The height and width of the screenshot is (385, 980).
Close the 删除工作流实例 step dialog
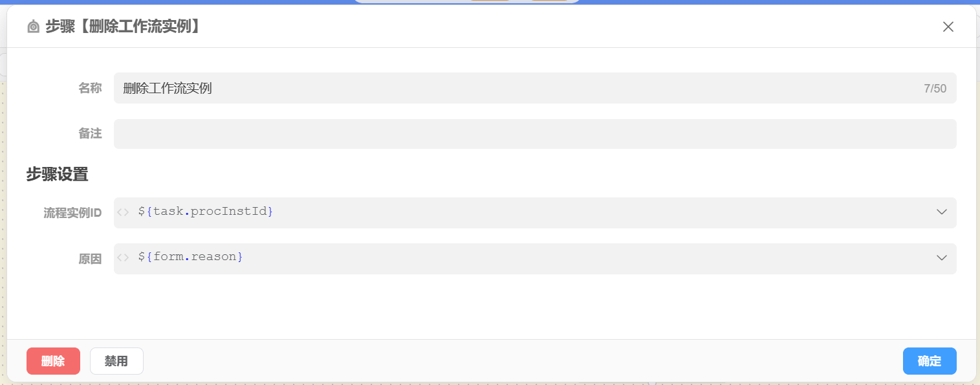948,27
